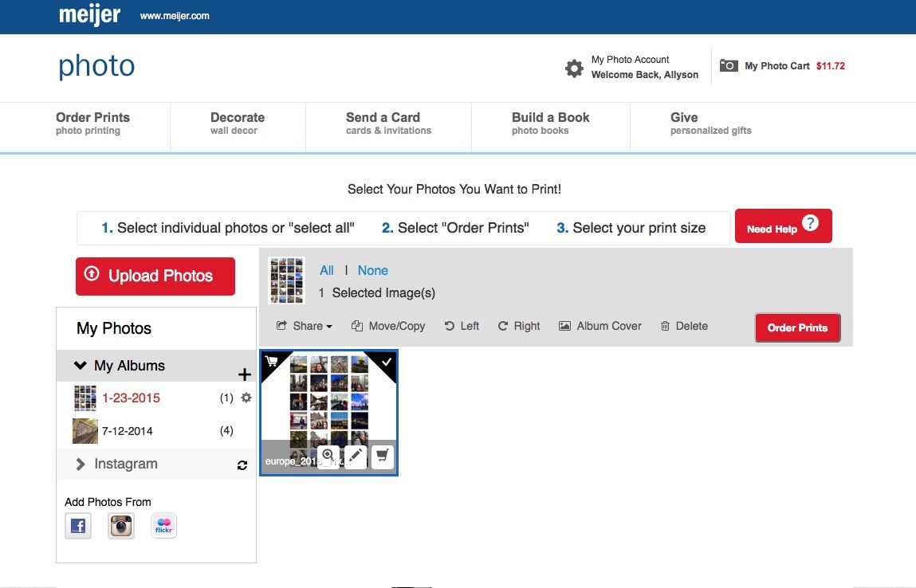Open the Give personalized gifts tab
The image size is (916, 588).
pyautogui.click(x=711, y=123)
